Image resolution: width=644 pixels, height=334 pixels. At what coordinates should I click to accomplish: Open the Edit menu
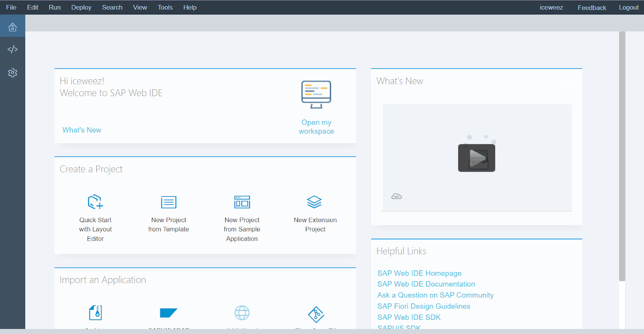(x=33, y=7)
